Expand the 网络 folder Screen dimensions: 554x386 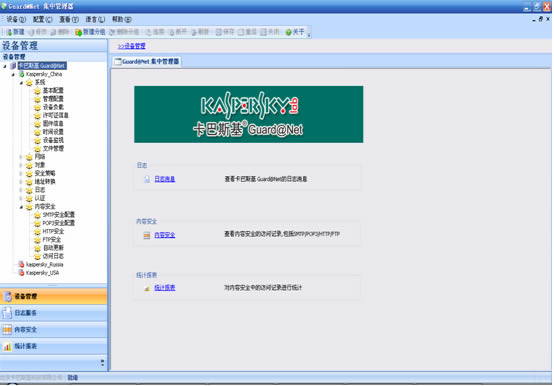coord(21,157)
